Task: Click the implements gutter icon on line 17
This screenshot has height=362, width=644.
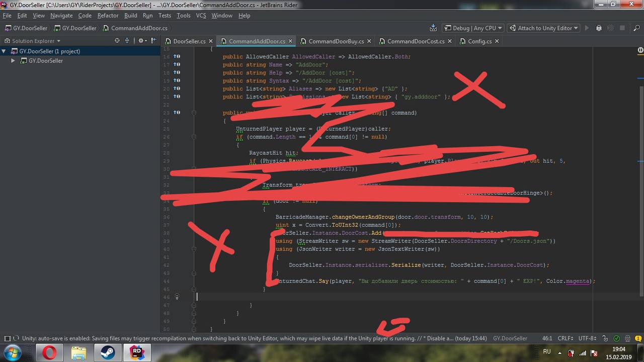Action: (x=177, y=64)
